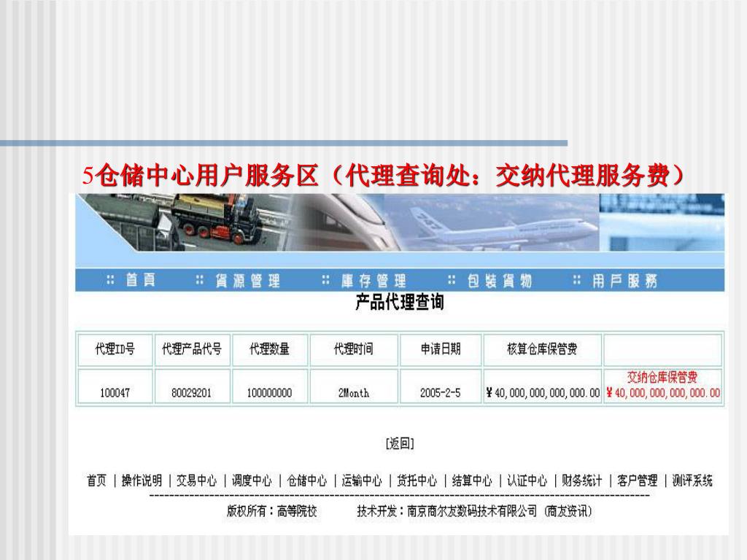747x560 pixels.
Task: Click the red 交纳仓库保管费 link
Action: 662,377
